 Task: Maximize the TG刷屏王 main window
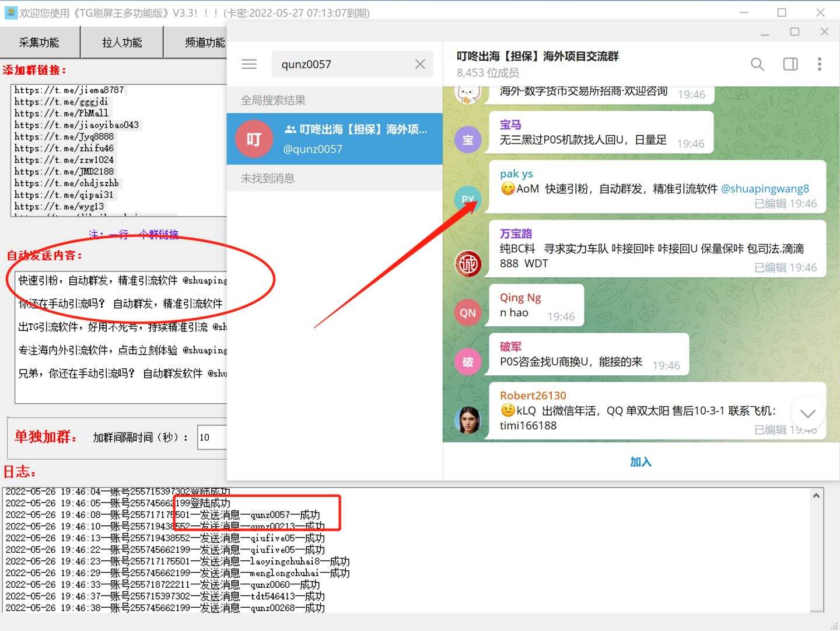[x=782, y=12]
